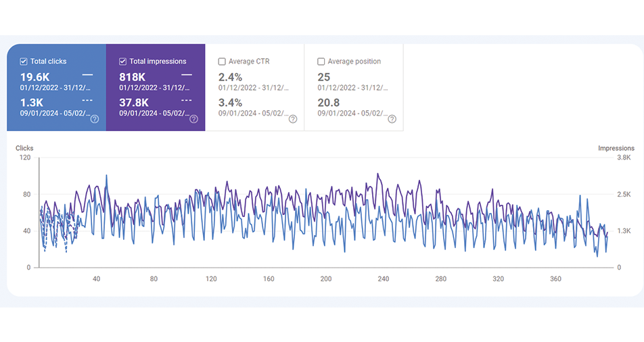Click solid line legend icon in Total clicks card
Screen dimensions: 644x342
pyautogui.click(x=88, y=75)
